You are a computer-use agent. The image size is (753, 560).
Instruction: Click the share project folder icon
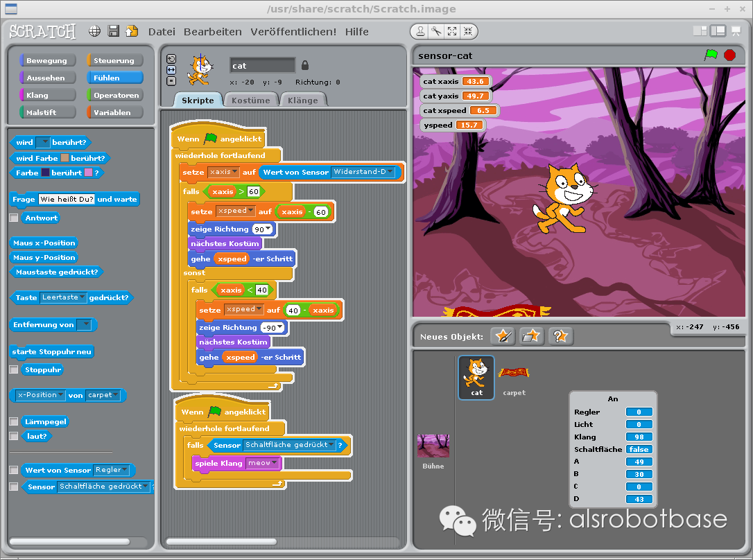point(132,31)
